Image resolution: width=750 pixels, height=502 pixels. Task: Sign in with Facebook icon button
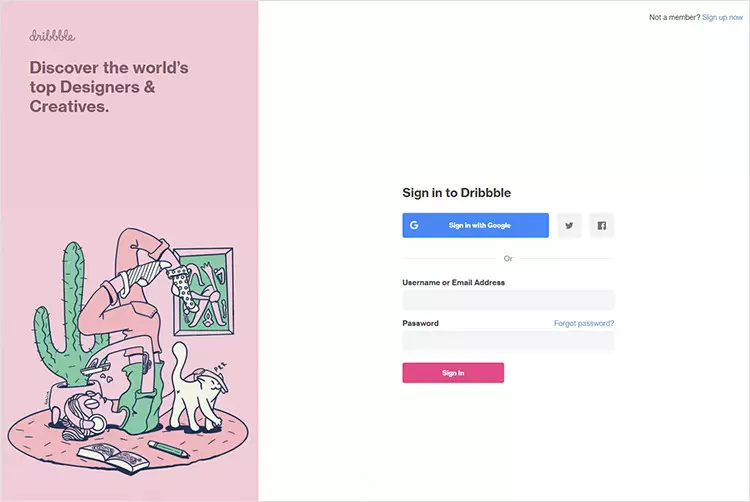point(601,225)
